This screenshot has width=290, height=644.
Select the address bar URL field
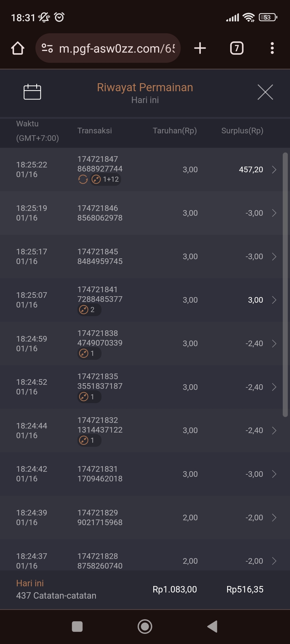coord(117,48)
